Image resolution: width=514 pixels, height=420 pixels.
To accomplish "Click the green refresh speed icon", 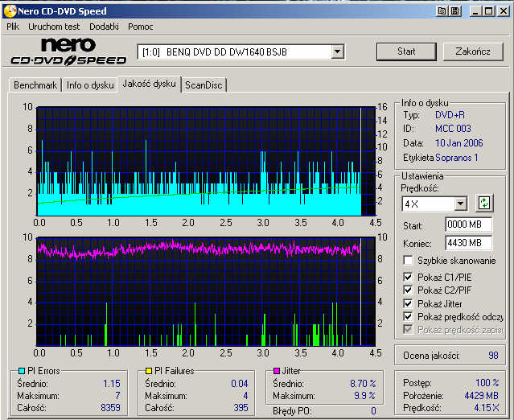I will coord(484,203).
